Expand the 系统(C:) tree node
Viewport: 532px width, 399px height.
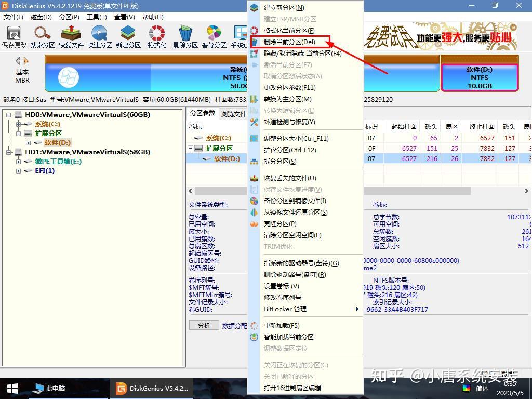point(18,124)
